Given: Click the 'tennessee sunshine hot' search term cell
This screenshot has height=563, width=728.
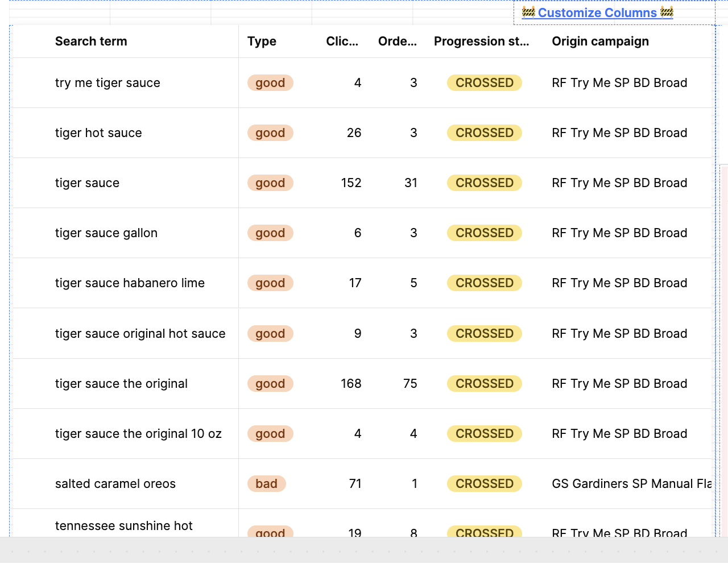Looking at the screenshot, I should [x=124, y=526].
